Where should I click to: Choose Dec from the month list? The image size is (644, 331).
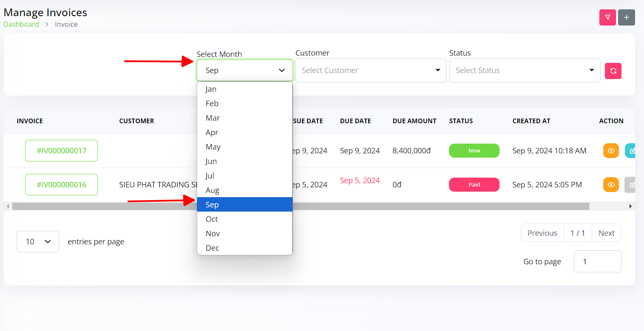click(x=245, y=248)
